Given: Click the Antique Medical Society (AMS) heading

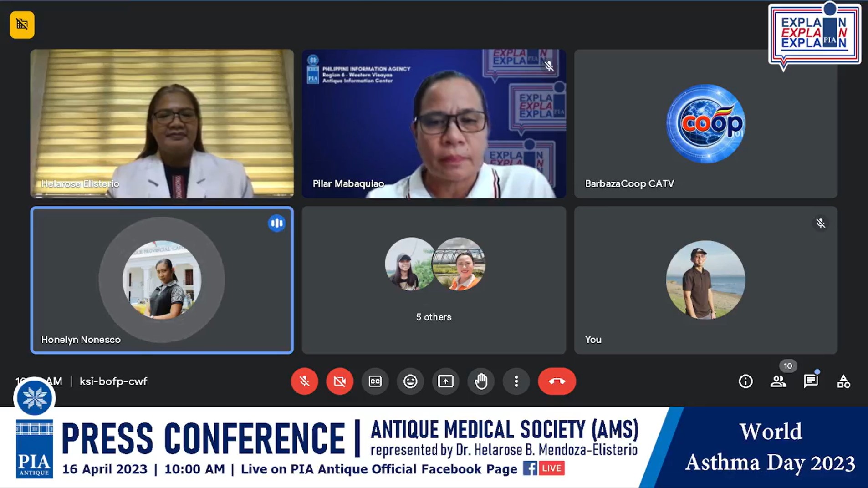Looking at the screenshot, I should tap(505, 429).
